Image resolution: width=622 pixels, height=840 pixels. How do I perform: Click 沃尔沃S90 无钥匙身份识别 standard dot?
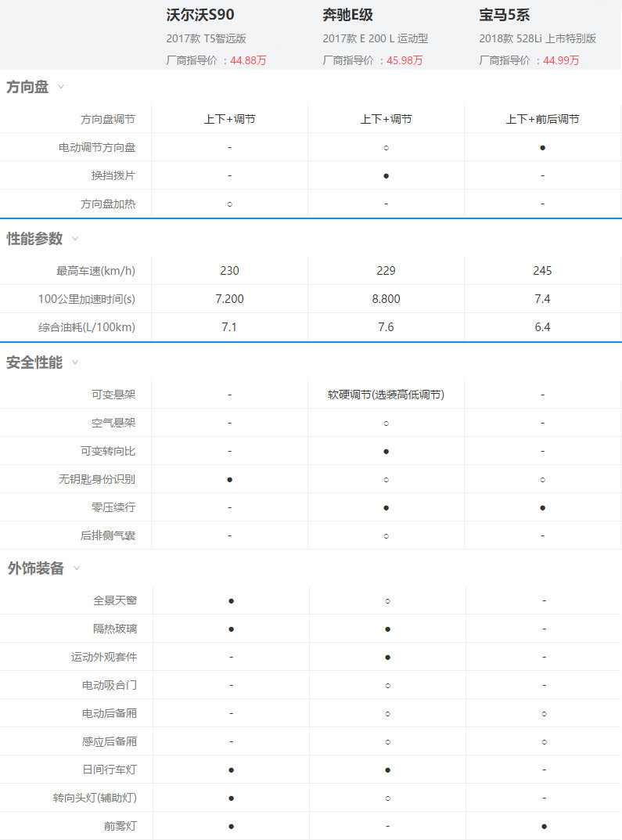[x=230, y=479]
